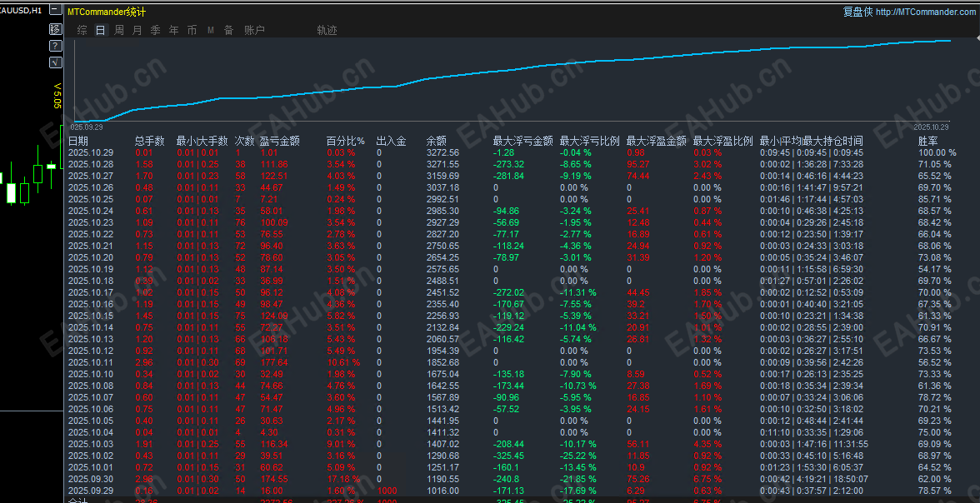Click the 日期 column header
Image resolution: width=980 pixels, height=503 pixels.
pyautogui.click(x=78, y=142)
